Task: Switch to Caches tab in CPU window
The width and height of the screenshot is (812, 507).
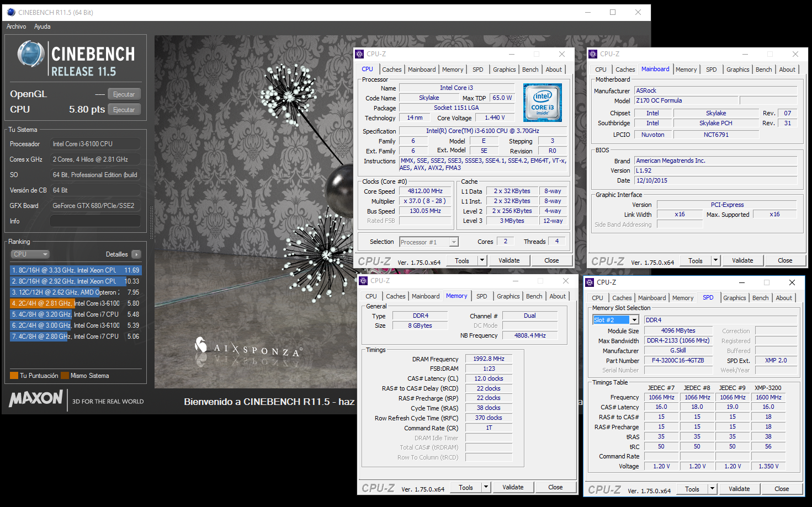Action: (x=392, y=70)
